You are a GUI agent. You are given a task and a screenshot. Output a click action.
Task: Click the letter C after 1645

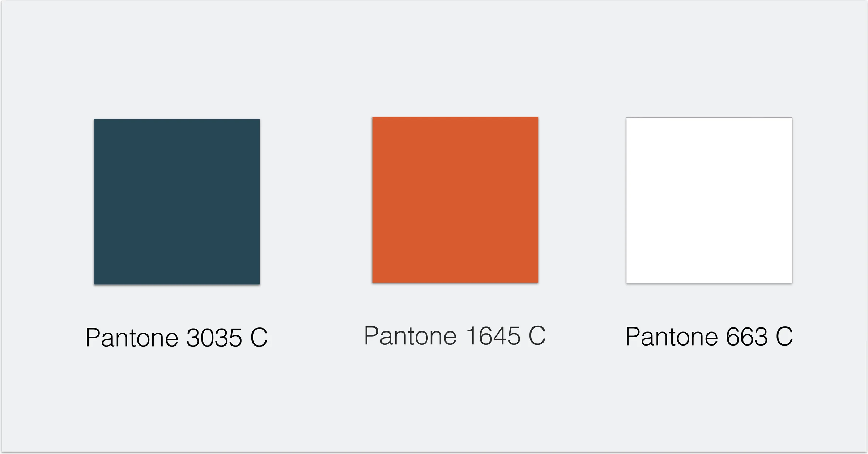(537, 336)
